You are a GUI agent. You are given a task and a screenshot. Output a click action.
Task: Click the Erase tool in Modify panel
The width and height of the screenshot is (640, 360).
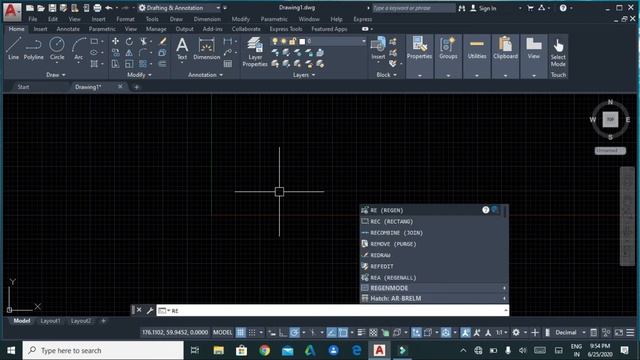coord(162,41)
